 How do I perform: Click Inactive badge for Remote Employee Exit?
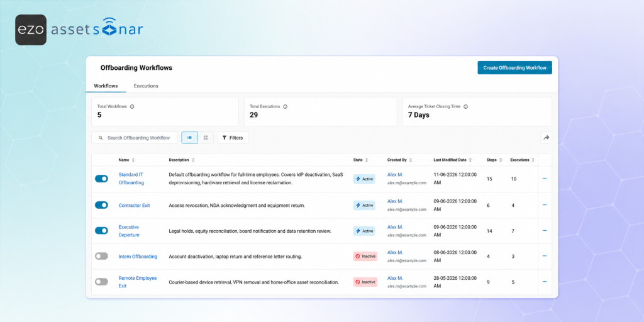point(365,282)
